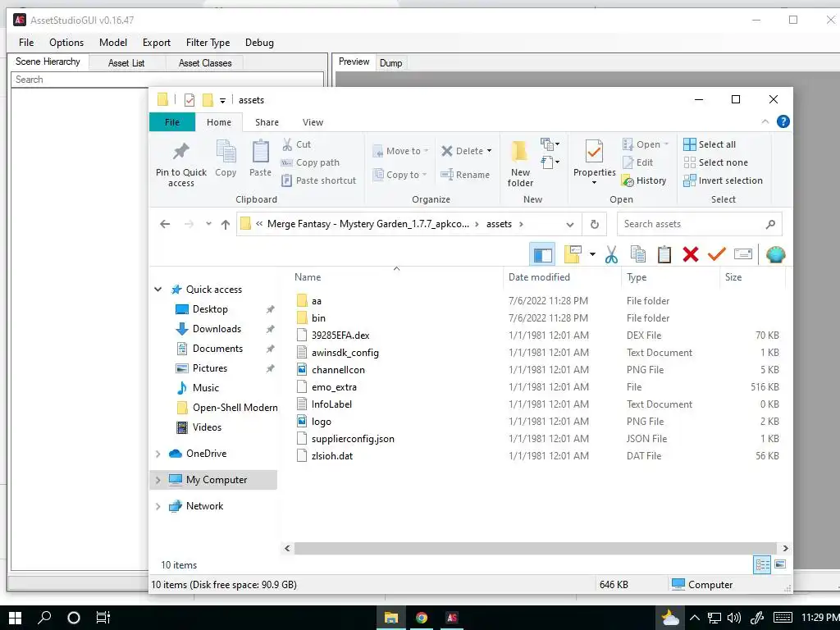
Task: Open taskbar search magnifier
Action: pos(44,618)
